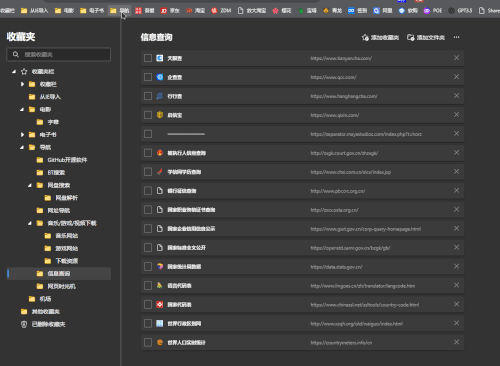Click the tianyancha.com bookmark favicon
The height and width of the screenshot is (366, 500).
(160, 58)
